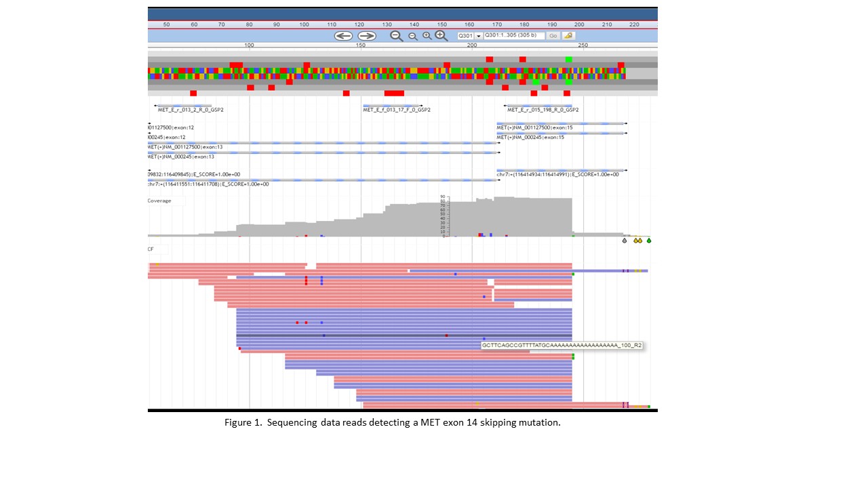
Task: Click the small zoom out magnifier
Action: tap(412, 37)
